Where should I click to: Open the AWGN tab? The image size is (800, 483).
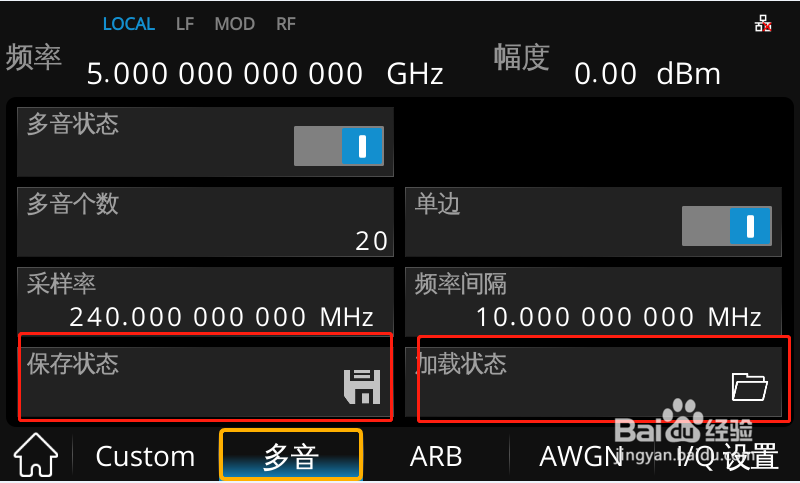pos(581,456)
